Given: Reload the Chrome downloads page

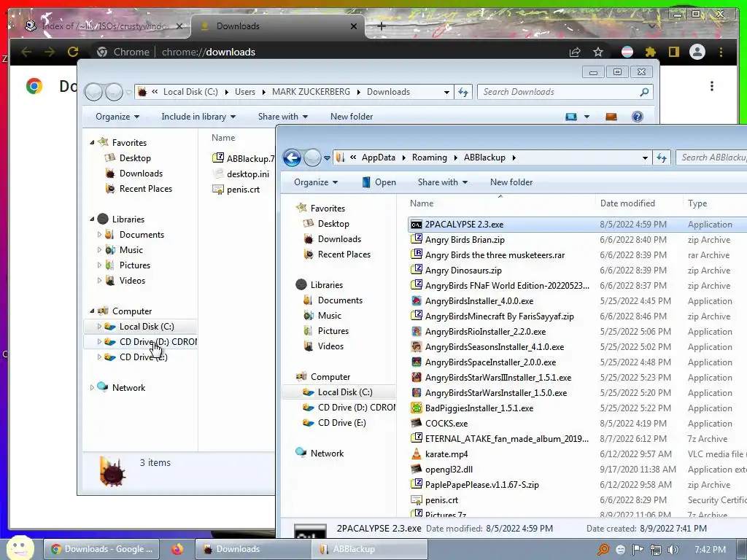Looking at the screenshot, I should coord(73,52).
